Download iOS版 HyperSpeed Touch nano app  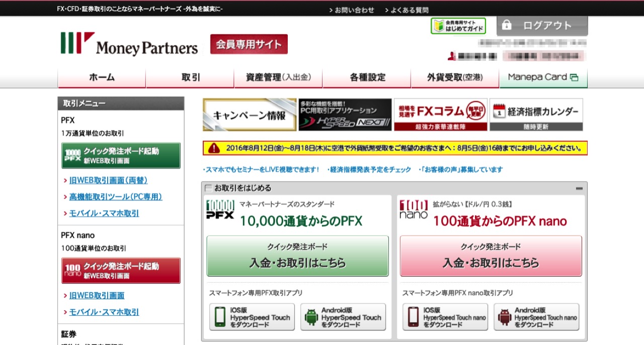[445, 317]
